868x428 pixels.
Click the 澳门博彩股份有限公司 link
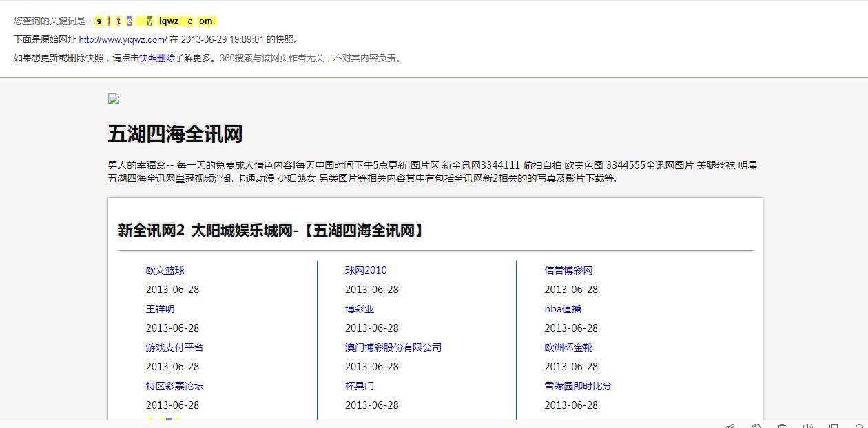[393, 347]
